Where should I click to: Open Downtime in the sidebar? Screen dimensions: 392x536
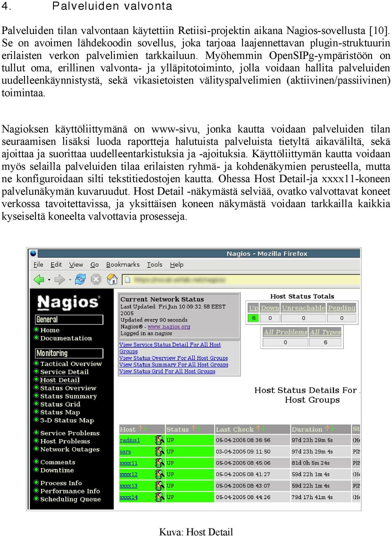(x=57, y=470)
